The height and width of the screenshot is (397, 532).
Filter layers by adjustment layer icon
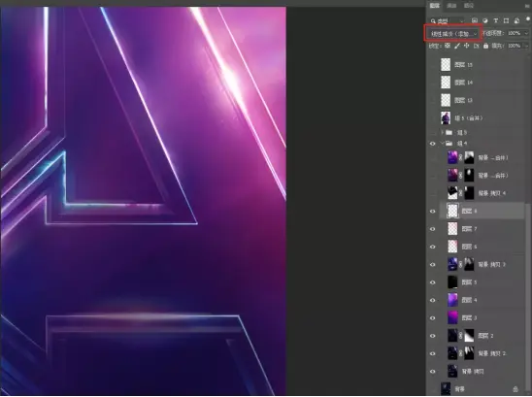485,20
